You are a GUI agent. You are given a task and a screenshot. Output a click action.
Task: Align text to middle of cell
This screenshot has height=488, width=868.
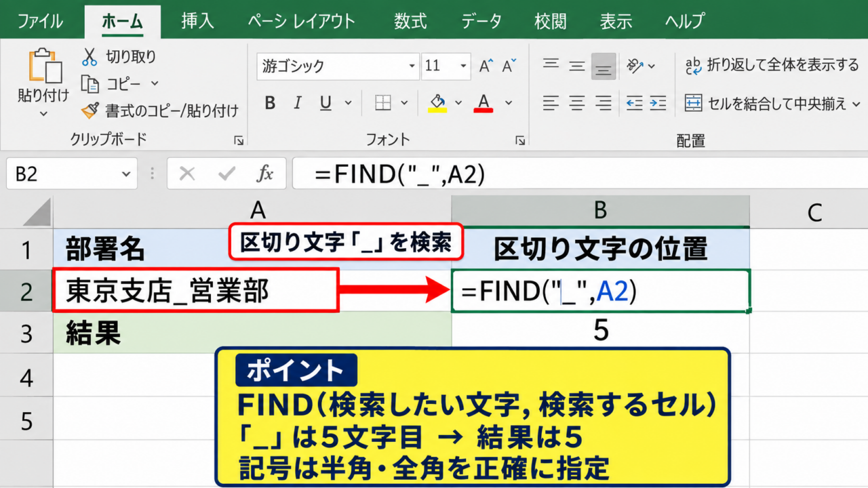[577, 66]
